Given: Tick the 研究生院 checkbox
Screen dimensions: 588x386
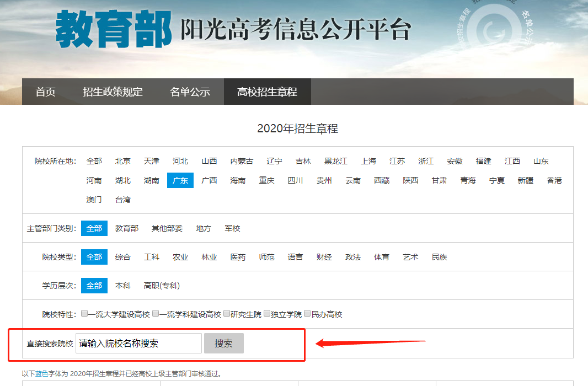Looking at the screenshot, I should (x=227, y=313).
